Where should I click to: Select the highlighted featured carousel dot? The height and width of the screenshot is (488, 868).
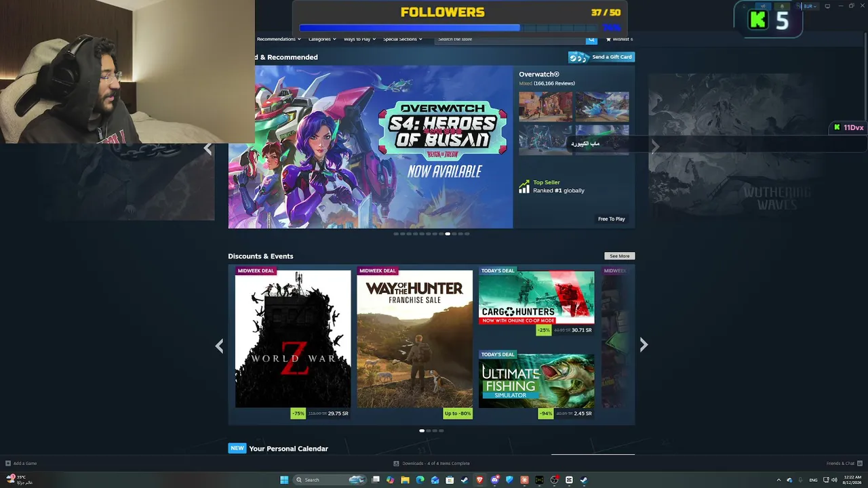tap(448, 234)
